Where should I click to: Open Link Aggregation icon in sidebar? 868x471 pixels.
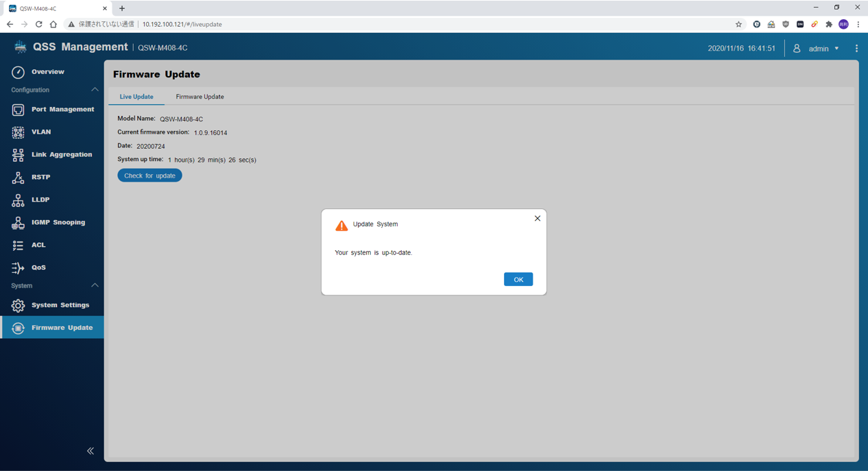18,155
